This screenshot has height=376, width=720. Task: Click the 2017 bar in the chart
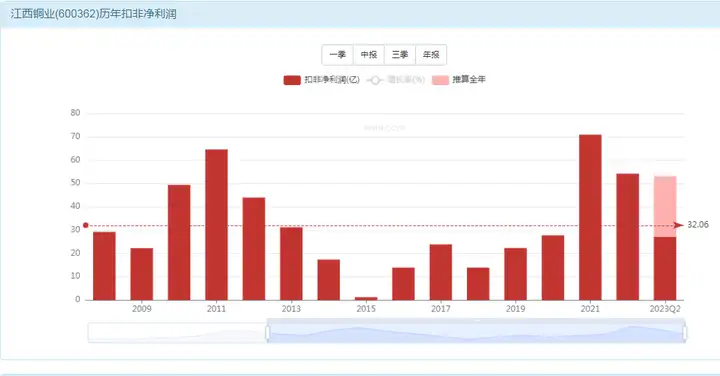[441, 272]
